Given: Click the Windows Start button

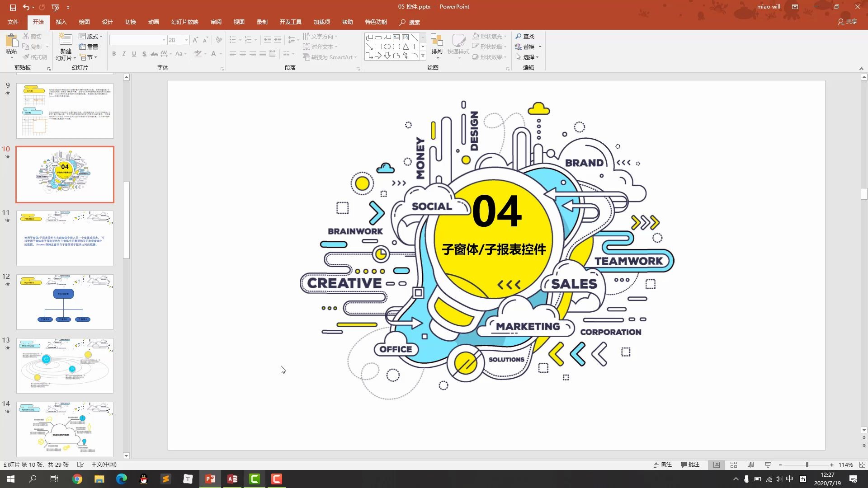Looking at the screenshot, I should pyautogui.click(x=11, y=479).
